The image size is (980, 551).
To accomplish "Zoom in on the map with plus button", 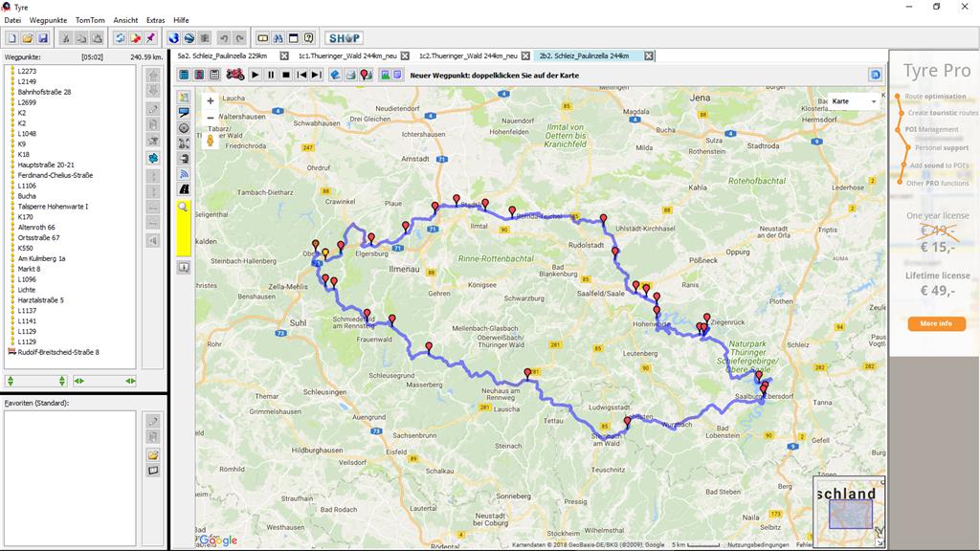I will point(211,101).
